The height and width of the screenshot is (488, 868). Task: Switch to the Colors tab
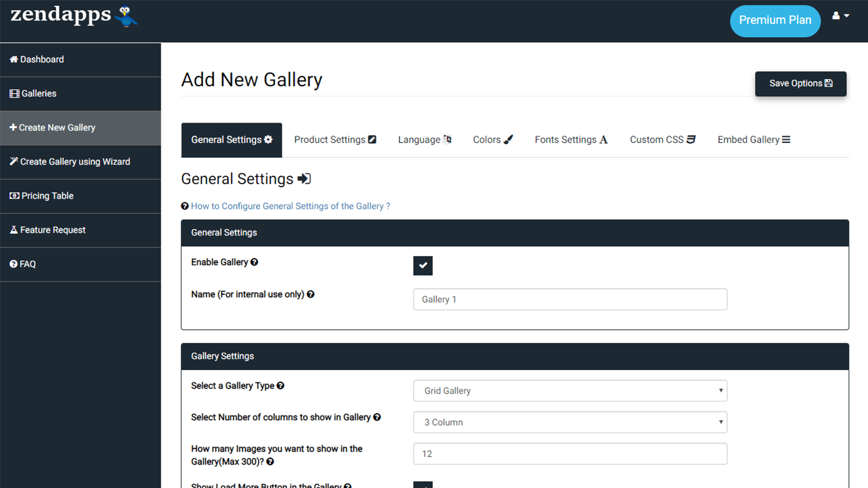(493, 140)
